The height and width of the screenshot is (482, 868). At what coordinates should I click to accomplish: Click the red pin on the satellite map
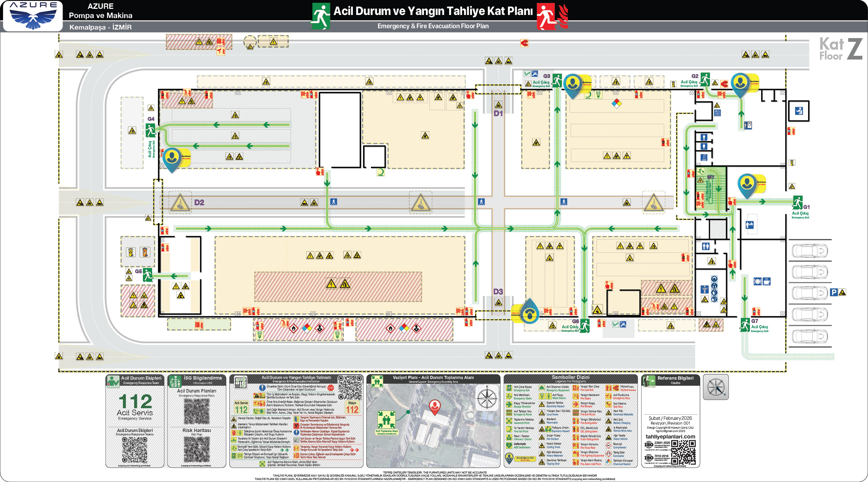click(x=435, y=406)
